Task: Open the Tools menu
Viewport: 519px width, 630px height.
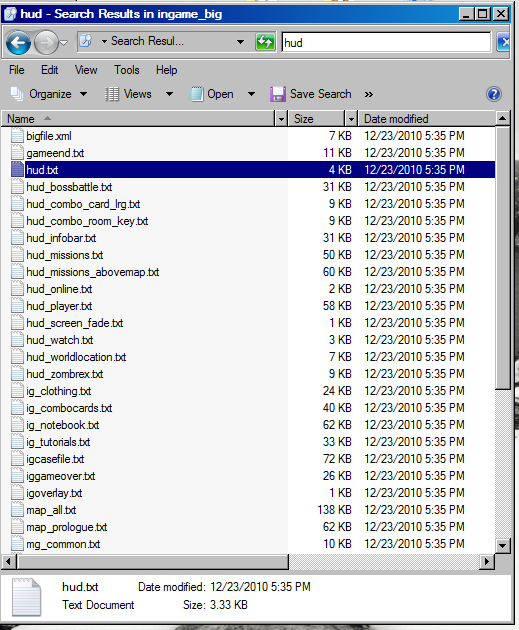Action: 127,70
